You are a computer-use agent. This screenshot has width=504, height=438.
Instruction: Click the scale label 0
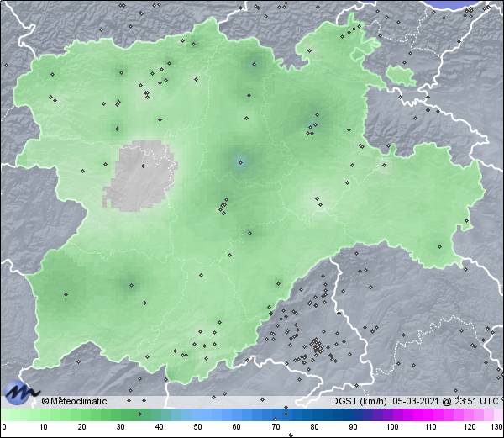point(4,427)
